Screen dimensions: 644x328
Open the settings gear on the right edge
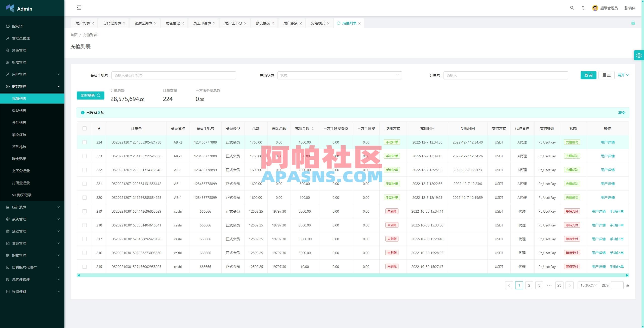pos(639,55)
